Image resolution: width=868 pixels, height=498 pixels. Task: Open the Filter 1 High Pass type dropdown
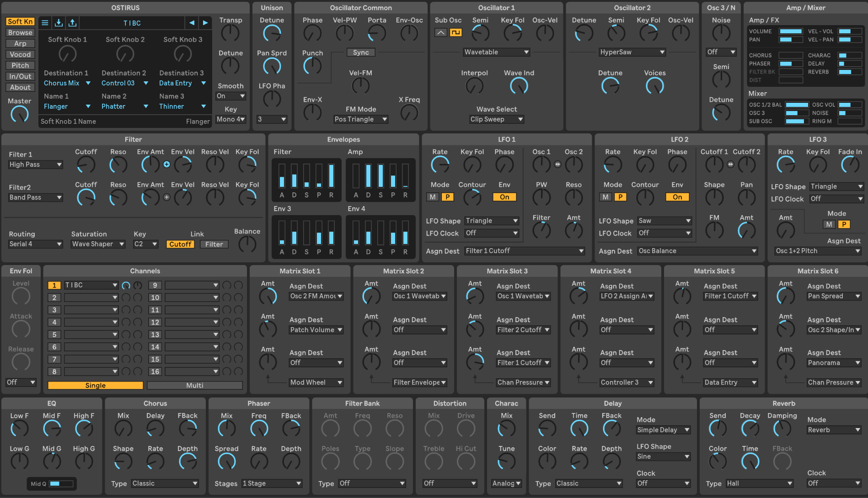click(x=36, y=164)
